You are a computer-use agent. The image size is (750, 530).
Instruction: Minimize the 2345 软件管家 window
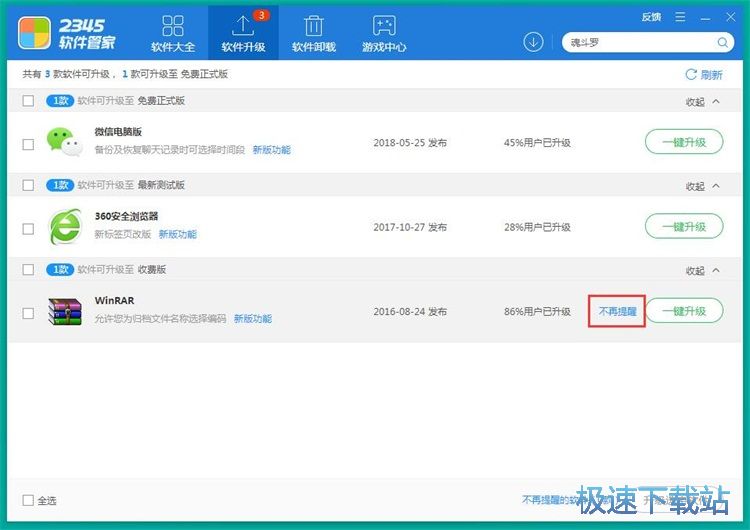point(706,18)
